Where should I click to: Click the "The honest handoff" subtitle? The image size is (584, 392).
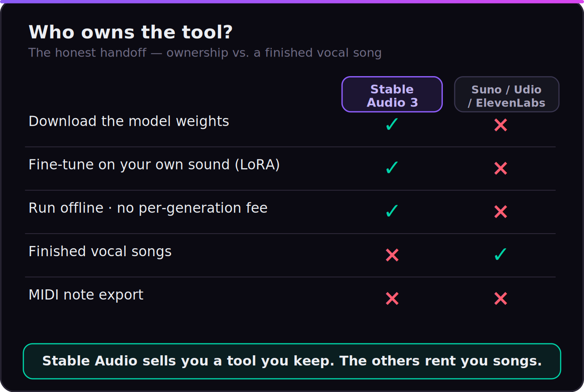click(205, 53)
